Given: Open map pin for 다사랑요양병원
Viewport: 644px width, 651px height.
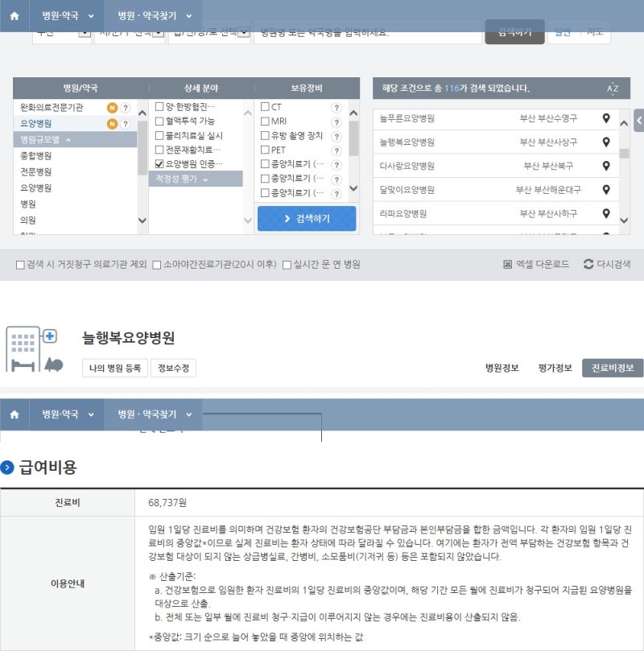Looking at the screenshot, I should pos(606,166).
